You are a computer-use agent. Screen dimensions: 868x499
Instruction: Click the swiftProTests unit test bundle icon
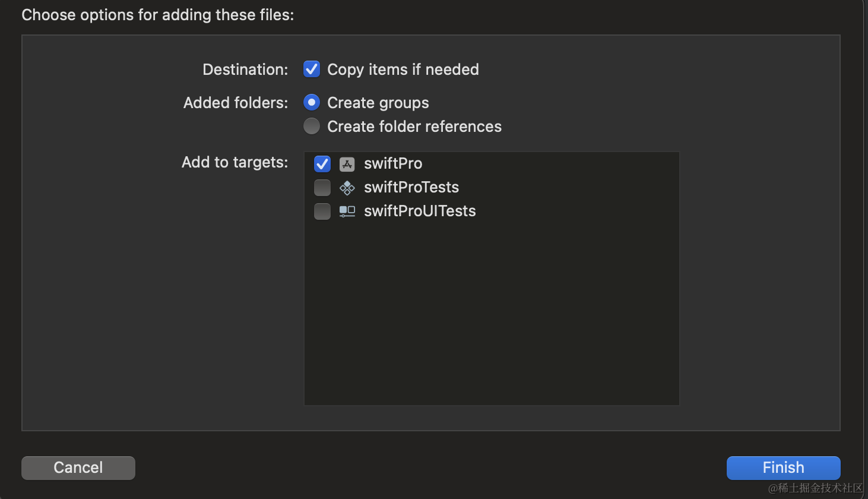point(347,188)
